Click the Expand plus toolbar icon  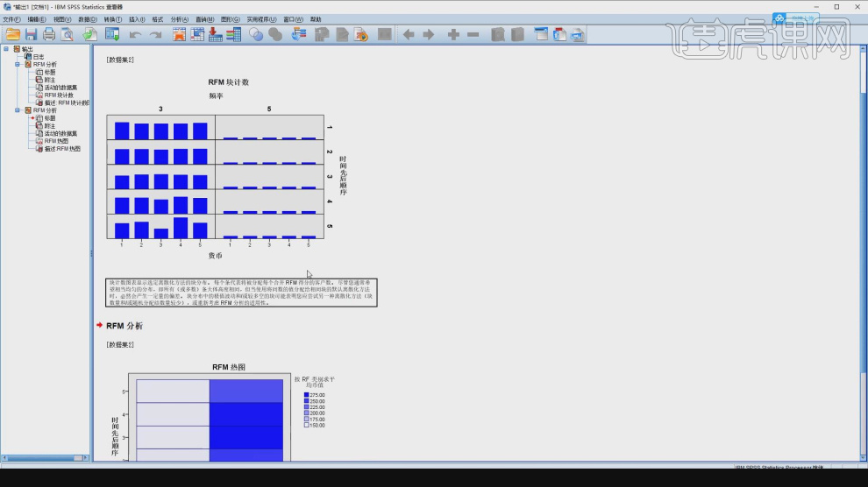click(453, 34)
